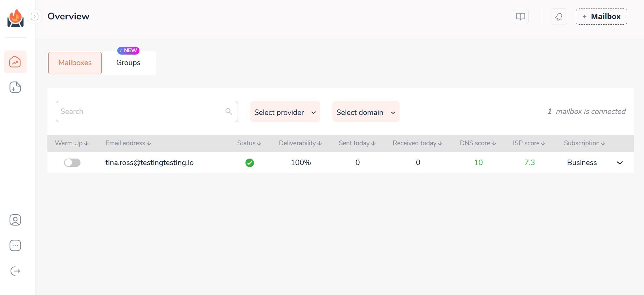Expand the tina.ross mailbox row chevron

click(x=620, y=163)
